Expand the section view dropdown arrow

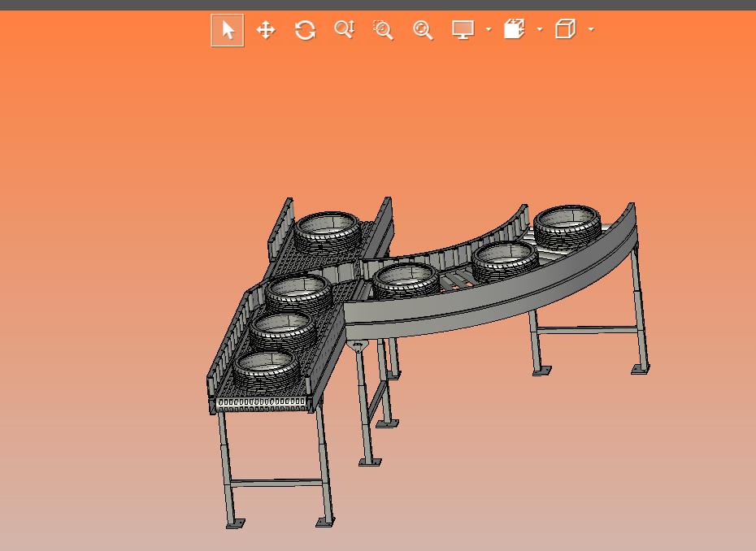click(x=540, y=29)
